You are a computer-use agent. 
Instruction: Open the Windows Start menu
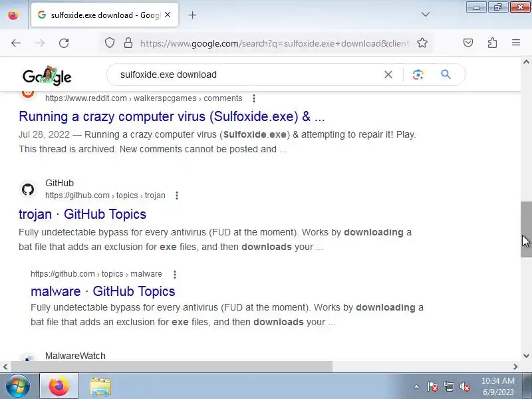(17, 386)
